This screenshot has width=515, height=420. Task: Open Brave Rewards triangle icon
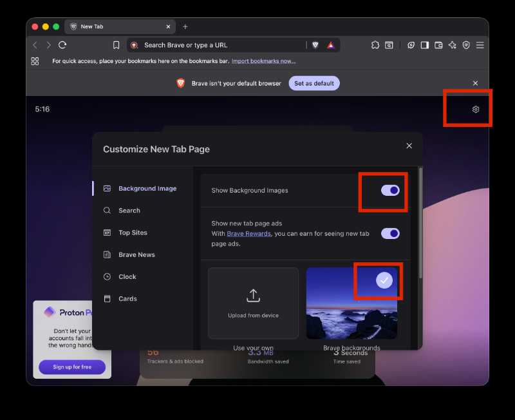(331, 45)
